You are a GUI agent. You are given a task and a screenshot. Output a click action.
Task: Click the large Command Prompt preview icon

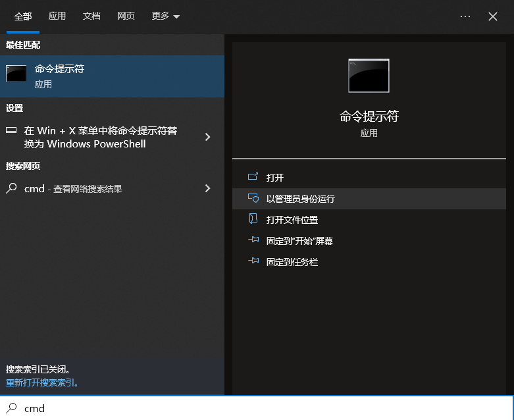pos(369,76)
